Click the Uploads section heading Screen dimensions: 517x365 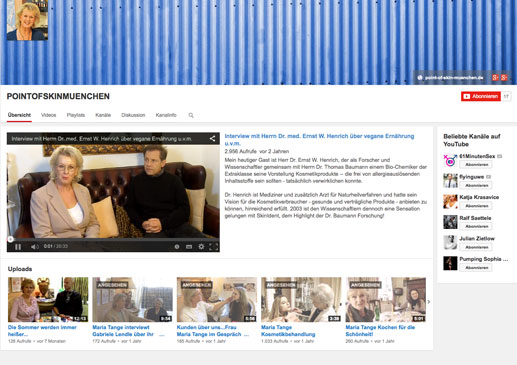(20, 269)
